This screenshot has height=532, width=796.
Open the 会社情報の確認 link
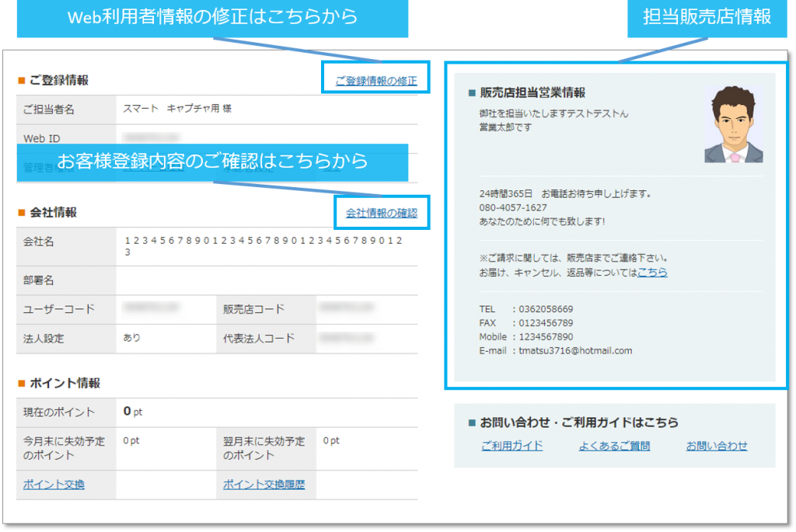381,213
